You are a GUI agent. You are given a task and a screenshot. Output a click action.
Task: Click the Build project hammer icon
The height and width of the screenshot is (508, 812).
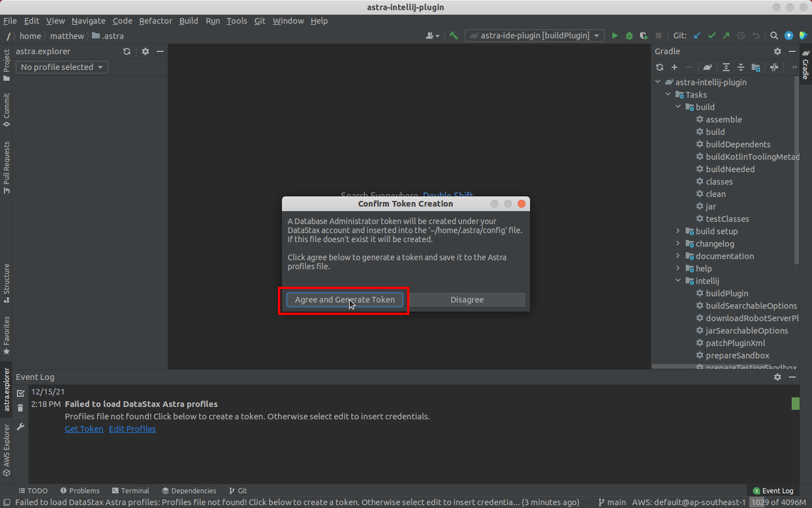[x=453, y=36]
